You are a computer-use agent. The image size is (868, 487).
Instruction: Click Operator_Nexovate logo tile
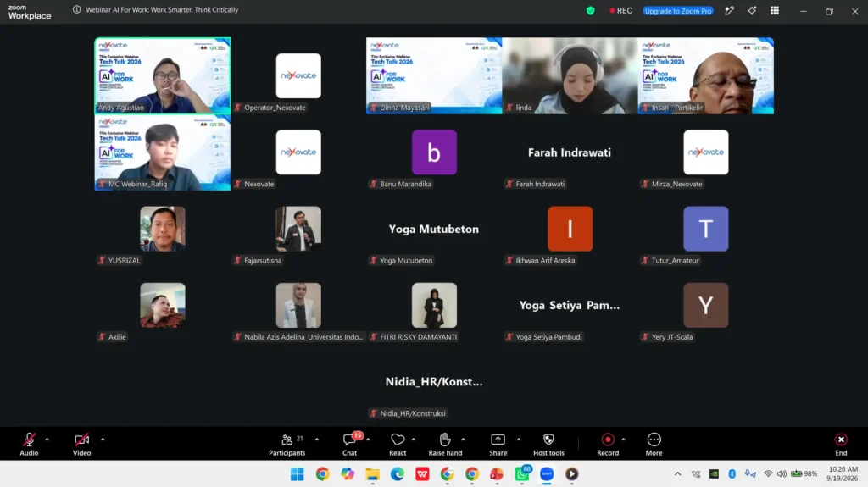(x=298, y=75)
